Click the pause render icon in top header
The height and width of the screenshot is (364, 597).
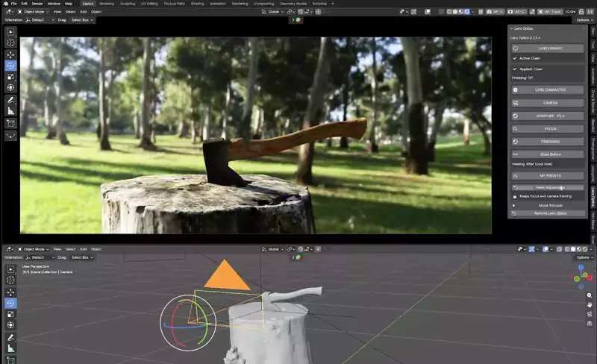click(x=481, y=12)
